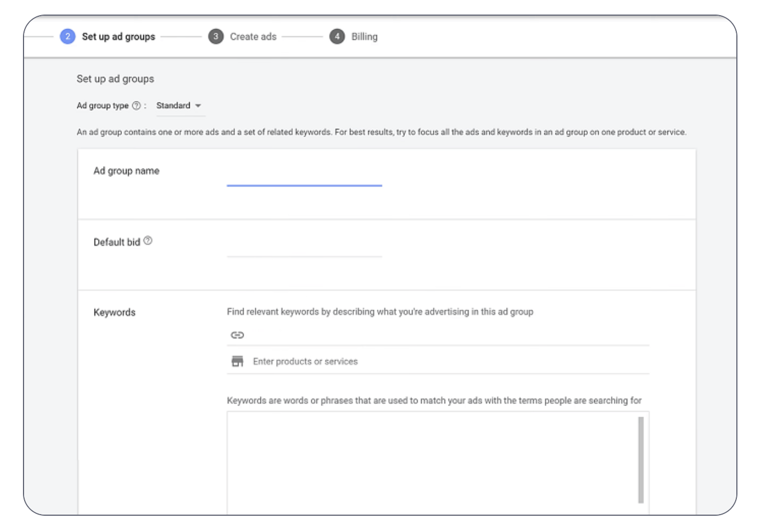The image size is (766, 532).
Task: Open help icon next to Default bid
Action: pyautogui.click(x=148, y=241)
